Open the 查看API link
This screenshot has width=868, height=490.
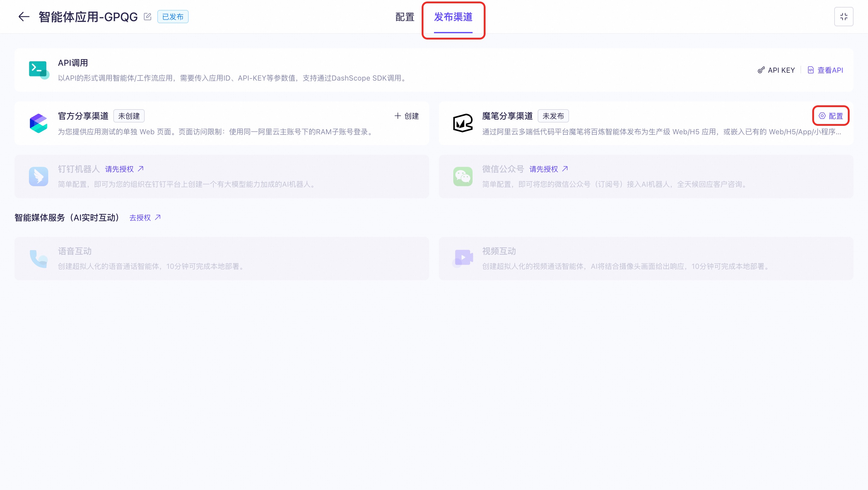[x=826, y=70]
